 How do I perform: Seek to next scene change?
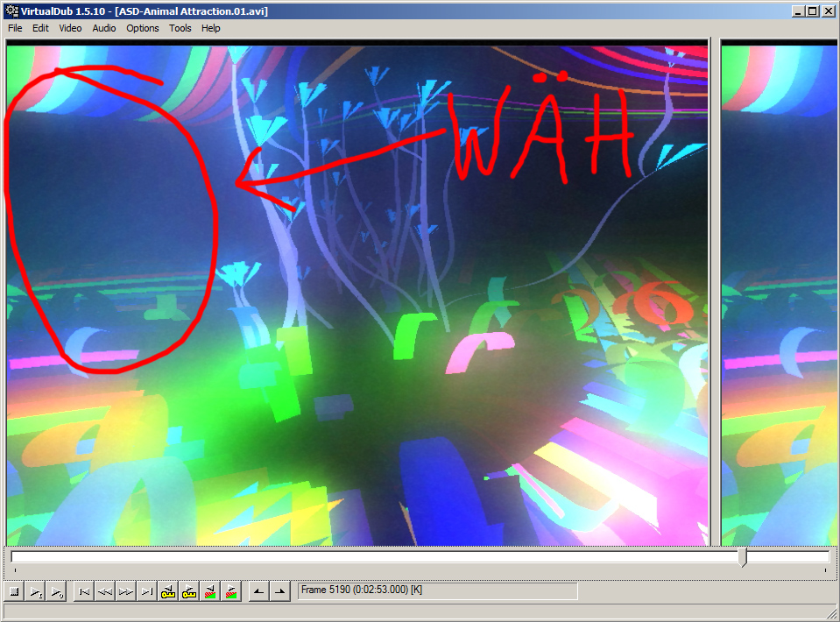[x=231, y=592]
